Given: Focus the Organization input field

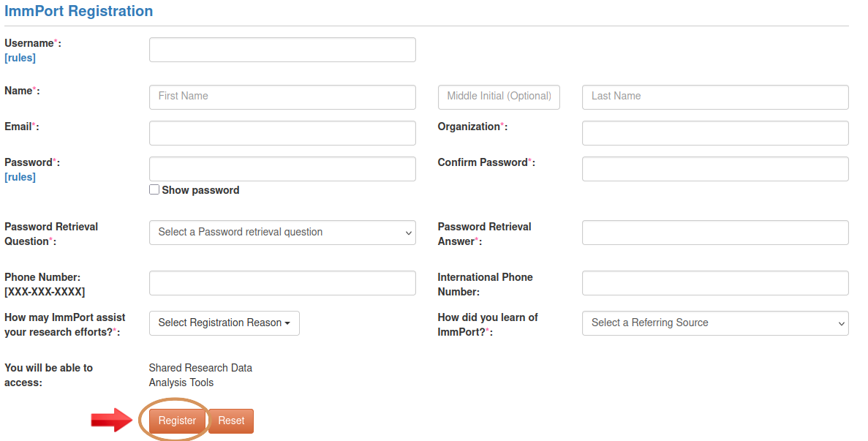Looking at the screenshot, I should (715, 133).
